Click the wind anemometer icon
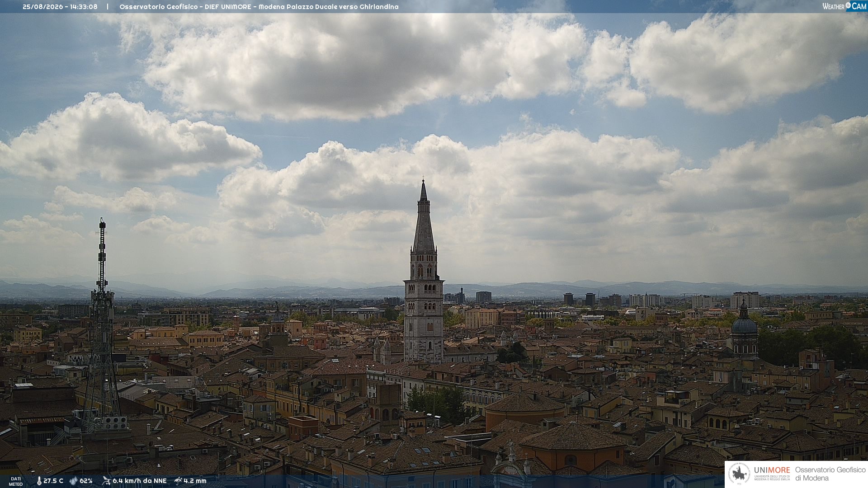Image resolution: width=868 pixels, height=488 pixels. 106,481
